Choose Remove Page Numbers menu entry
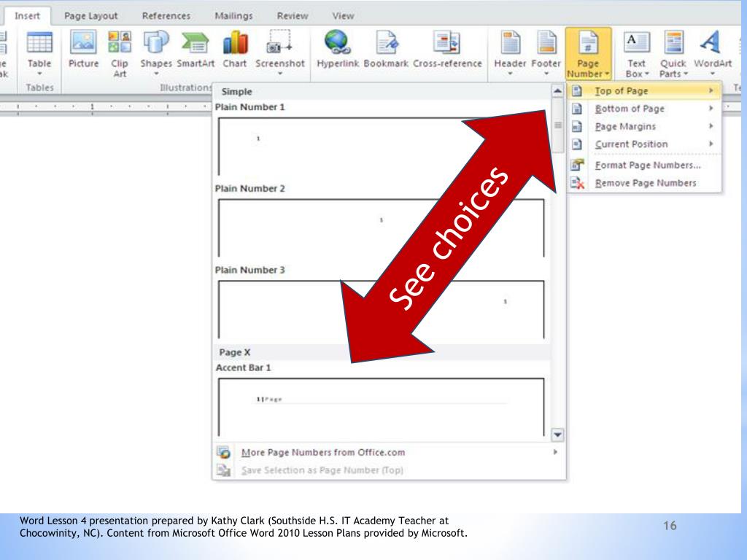Viewport: 747px width, 560px height. click(x=644, y=183)
